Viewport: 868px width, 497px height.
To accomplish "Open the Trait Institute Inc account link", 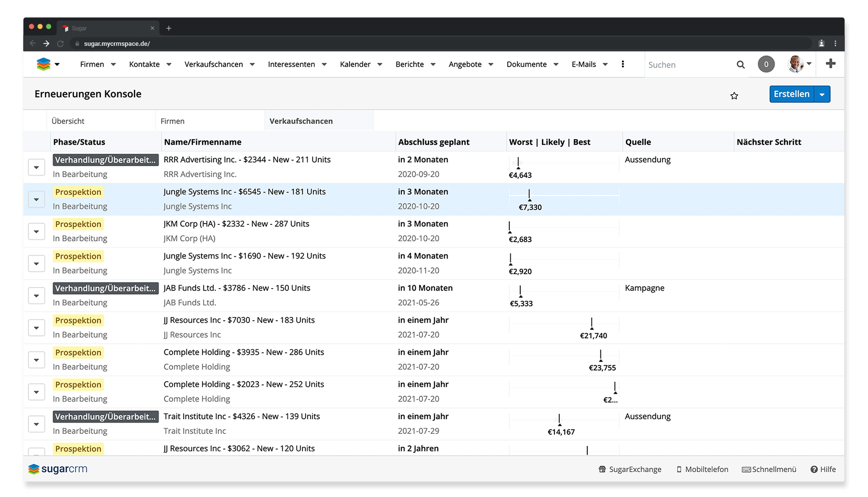I will 194,431.
